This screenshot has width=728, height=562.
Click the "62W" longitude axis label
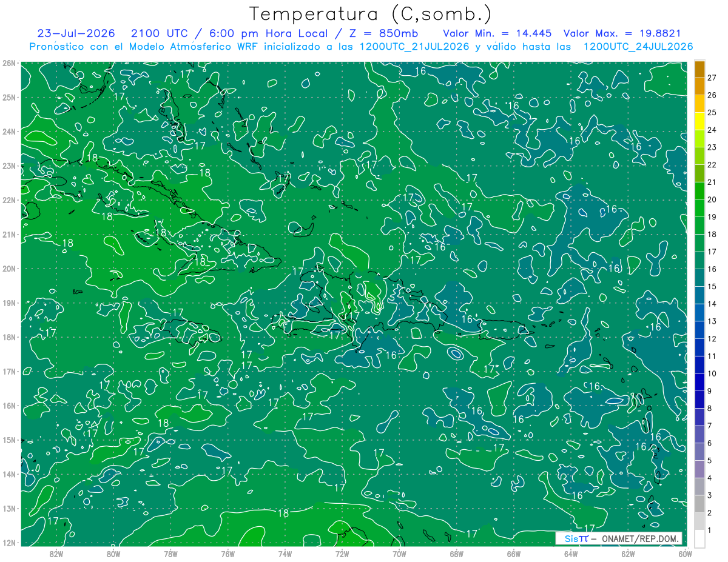(628, 553)
